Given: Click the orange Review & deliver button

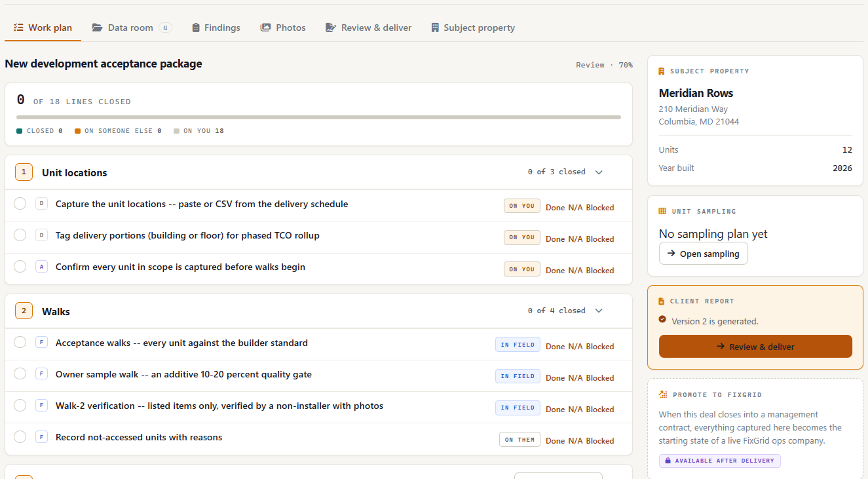Looking at the screenshot, I should pyautogui.click(x=755, y=347).
